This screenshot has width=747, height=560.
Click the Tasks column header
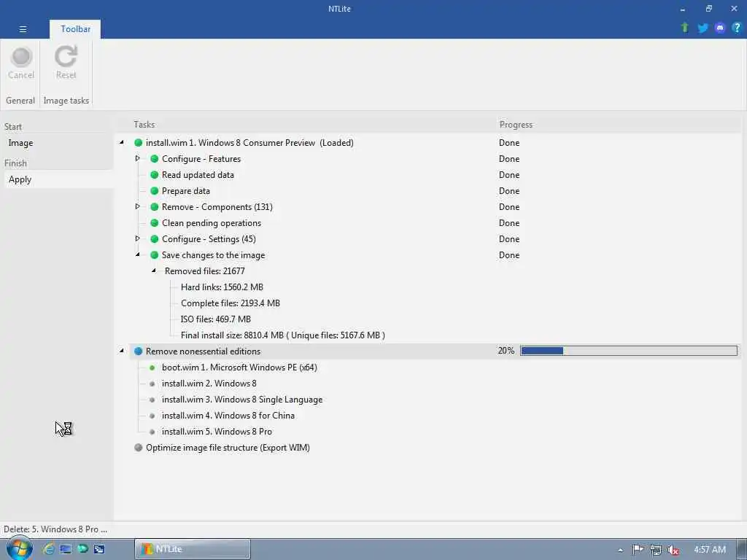click(x=144, y=124)
